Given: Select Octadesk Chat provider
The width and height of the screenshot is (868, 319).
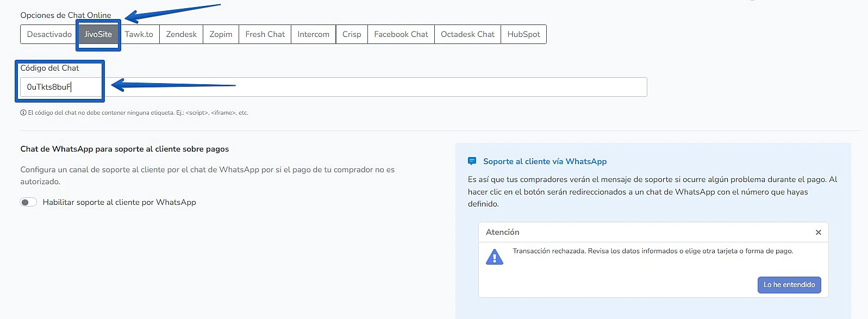Looking at the screenshot, I should [x=467, y=34].
